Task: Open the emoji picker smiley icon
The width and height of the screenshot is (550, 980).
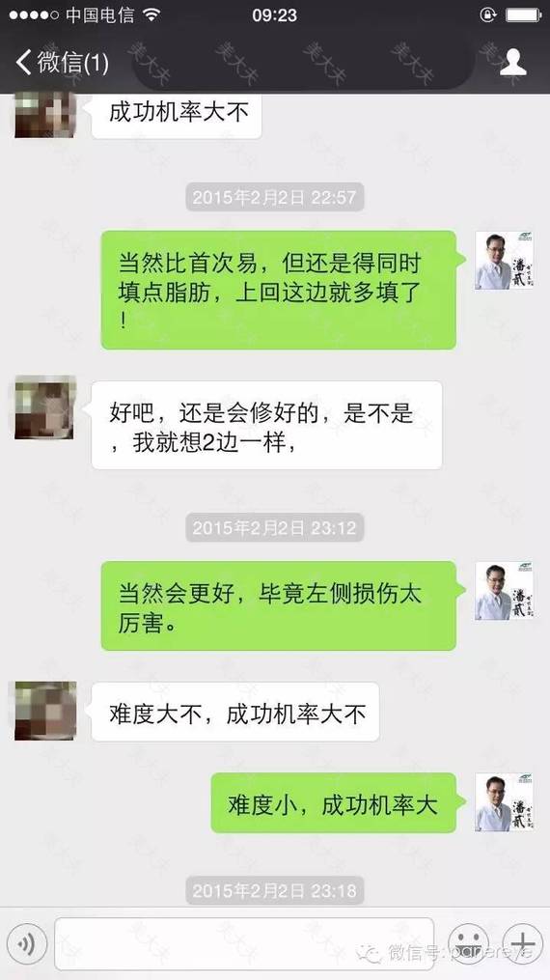Action: click(x=468, y=943)
